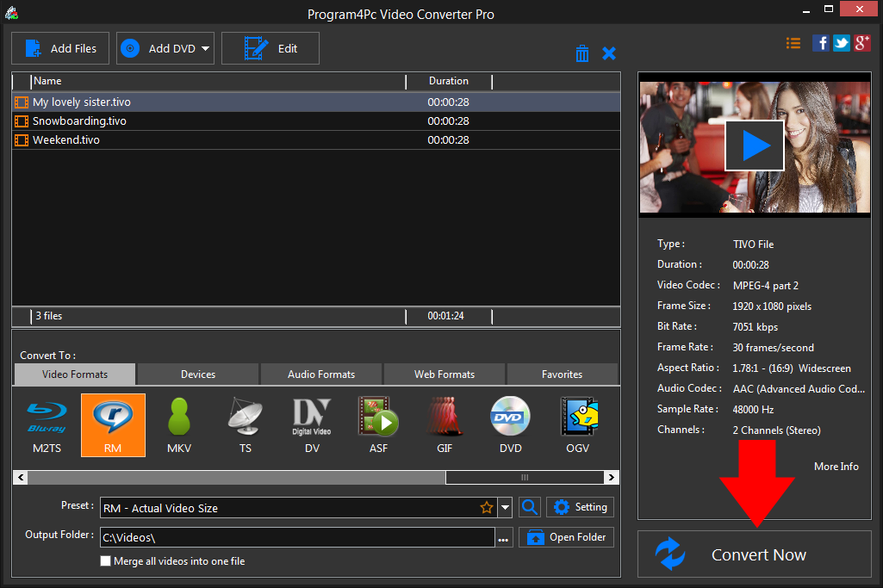This screenshot has height=588, width=883.
Task: Click the 3 files count text
Action: pyautogui.click(x=49, y=316)
